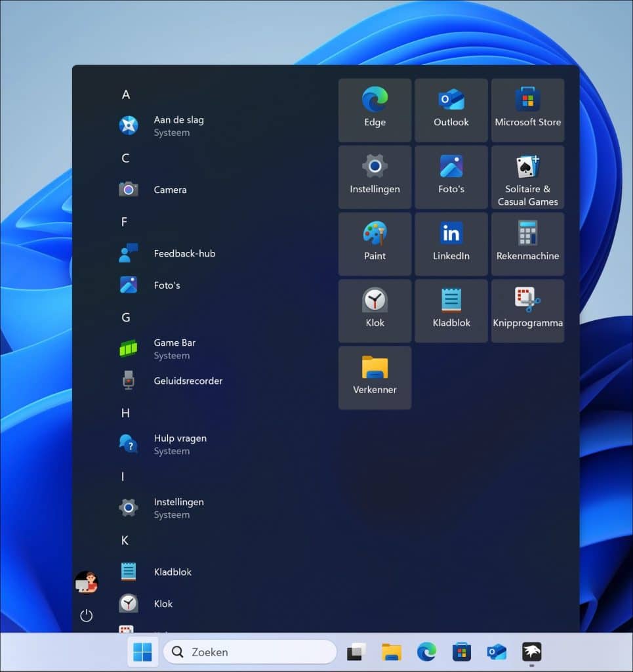Screen dimensions: 633x672
Task: Launch Paint from the tiles
Action: [x=375, y=243]
